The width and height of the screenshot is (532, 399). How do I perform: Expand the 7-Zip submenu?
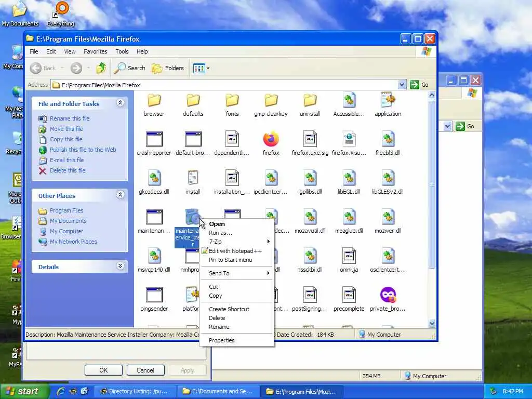click(x=237, y=242)
